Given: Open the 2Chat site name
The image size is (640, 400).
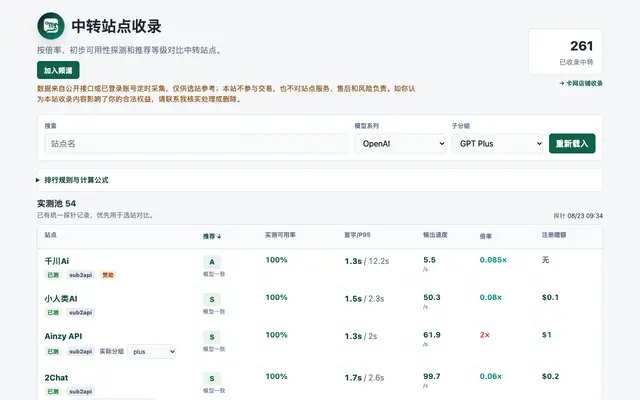Looking at the screenshot, I should click(56, 378).
